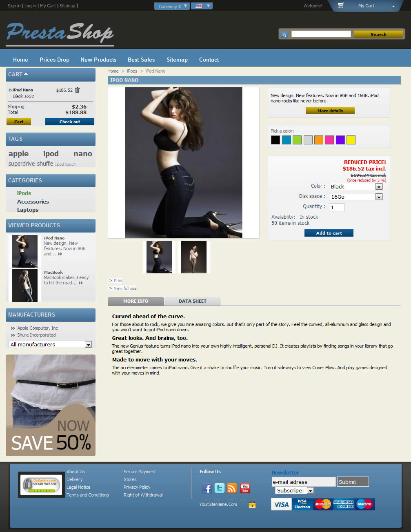Pick the orange color swatch

(319, 140)
